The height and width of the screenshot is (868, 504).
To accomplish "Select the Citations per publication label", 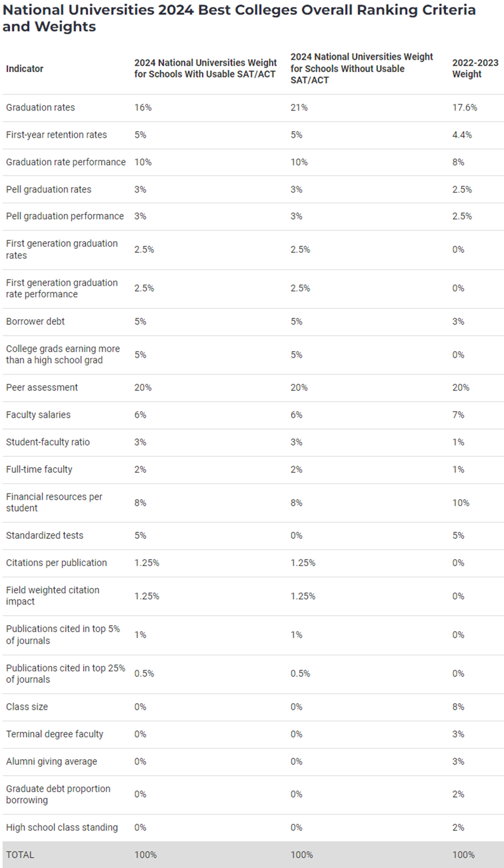I will pyautogui.click(x=56, y=563).
